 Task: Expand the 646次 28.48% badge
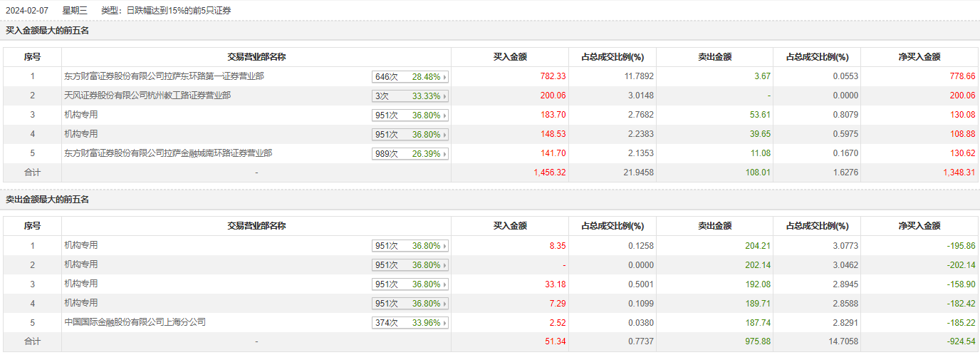click(x=410, y=77)
